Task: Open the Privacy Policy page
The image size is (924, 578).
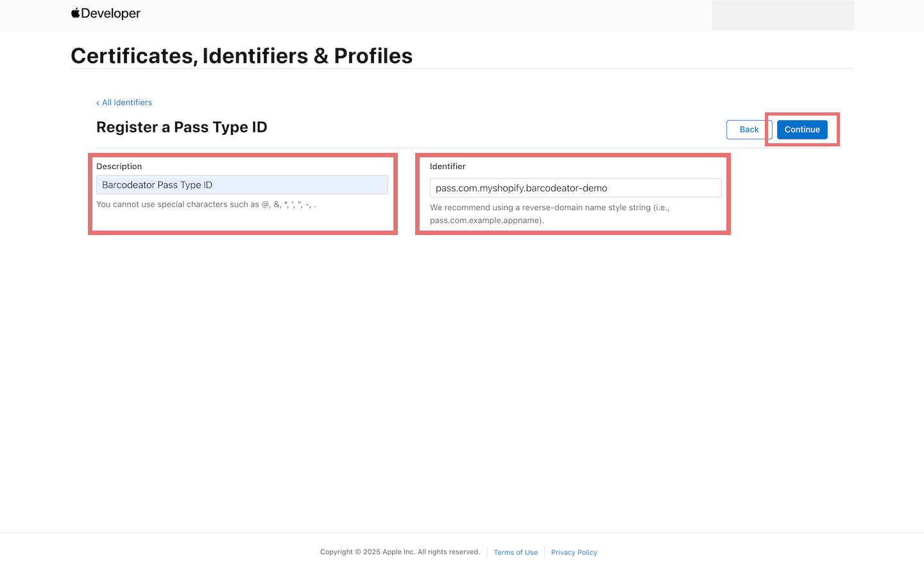Action: 574,552
